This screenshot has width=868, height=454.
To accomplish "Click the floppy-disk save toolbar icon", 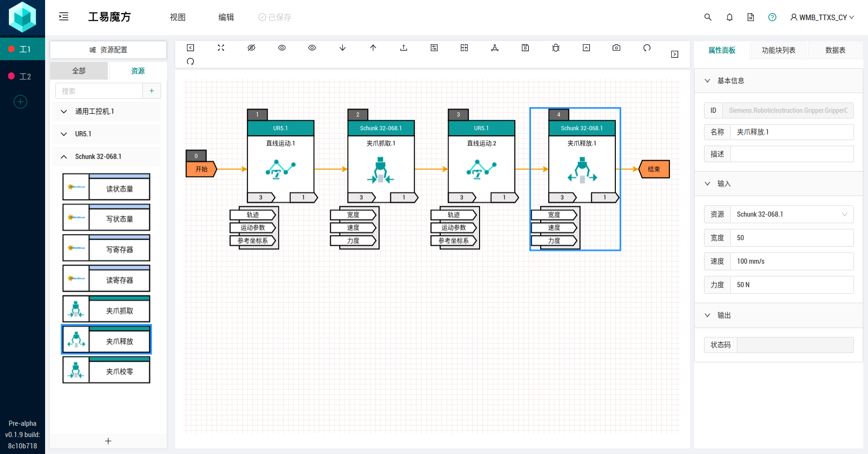I will (525, 48).
